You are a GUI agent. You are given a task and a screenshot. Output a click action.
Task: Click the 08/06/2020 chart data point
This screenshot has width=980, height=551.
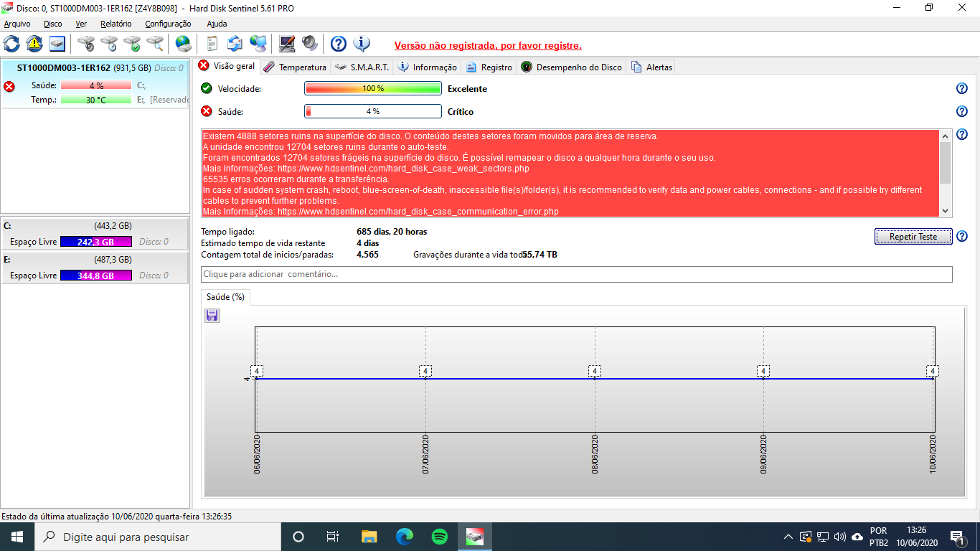595,378
